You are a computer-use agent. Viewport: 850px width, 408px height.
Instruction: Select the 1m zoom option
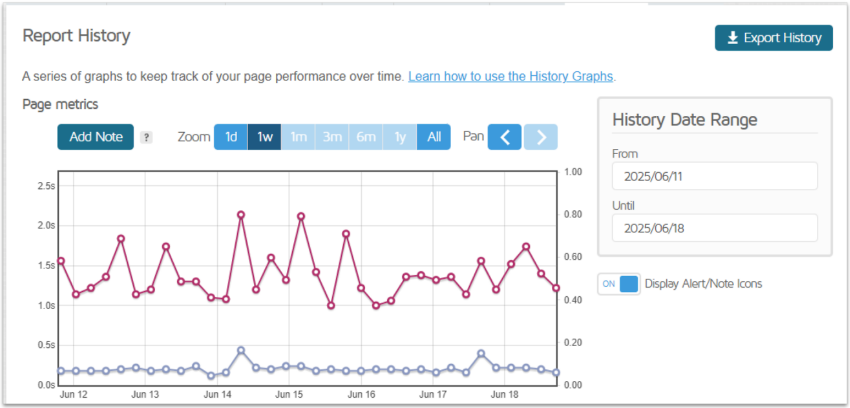(x=298, y=137)
